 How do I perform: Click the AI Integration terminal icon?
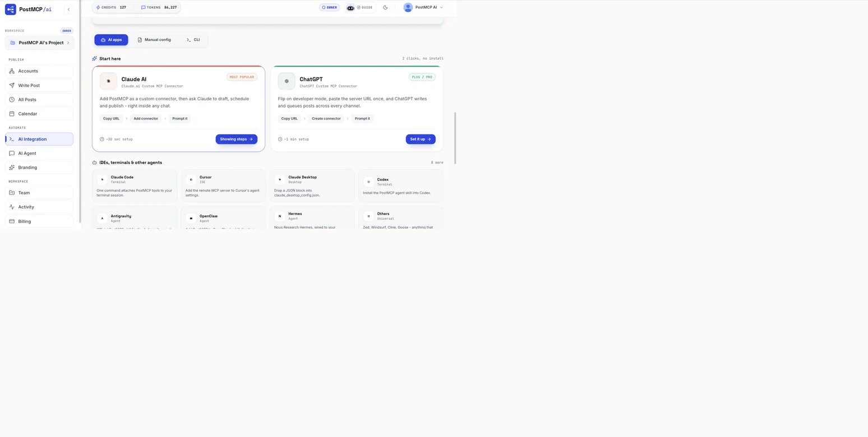point(12,139)
